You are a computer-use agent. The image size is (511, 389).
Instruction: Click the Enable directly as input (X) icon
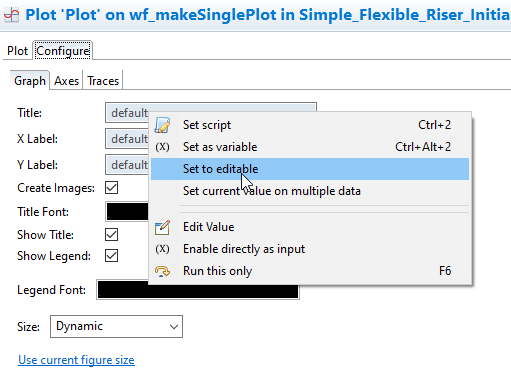(162, 249)
